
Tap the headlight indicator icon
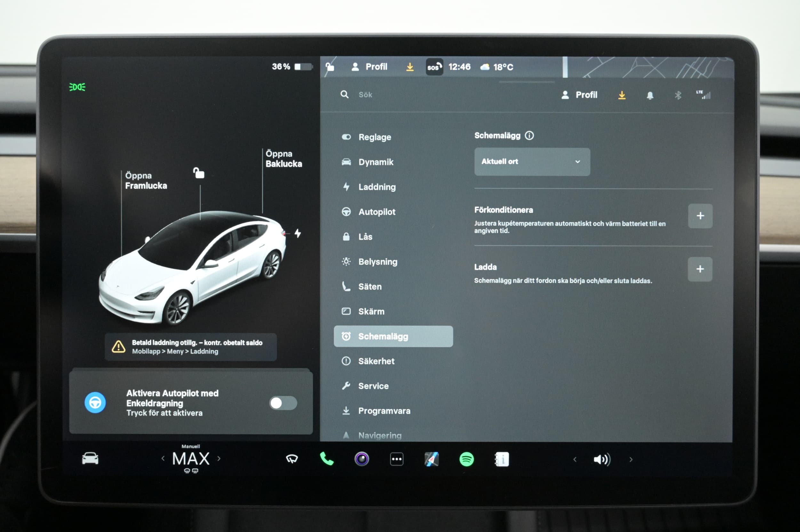click(77, 87)
